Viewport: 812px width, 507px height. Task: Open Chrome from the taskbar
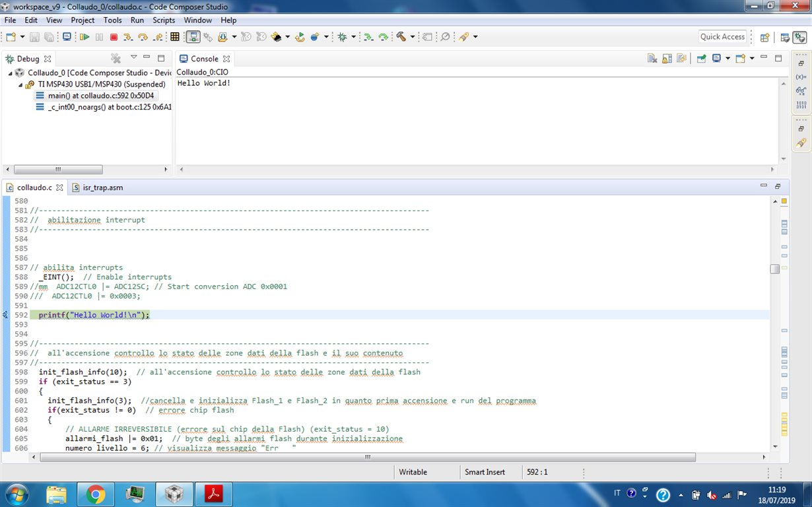95,494
